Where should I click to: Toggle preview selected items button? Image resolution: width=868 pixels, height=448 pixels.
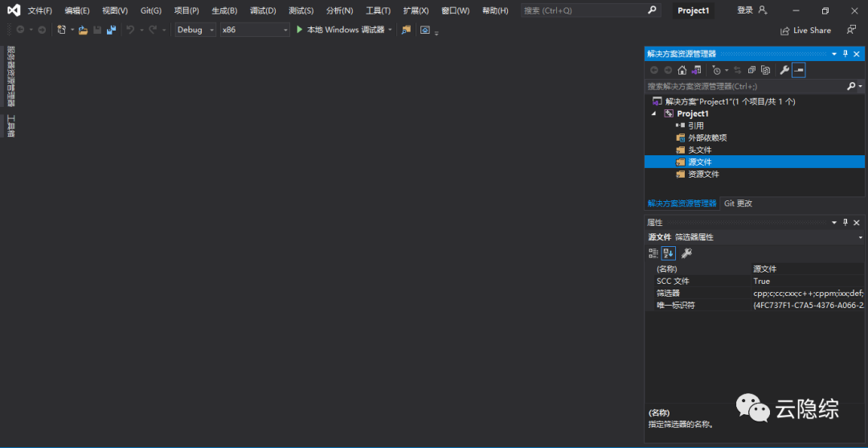tap(798, 70)
